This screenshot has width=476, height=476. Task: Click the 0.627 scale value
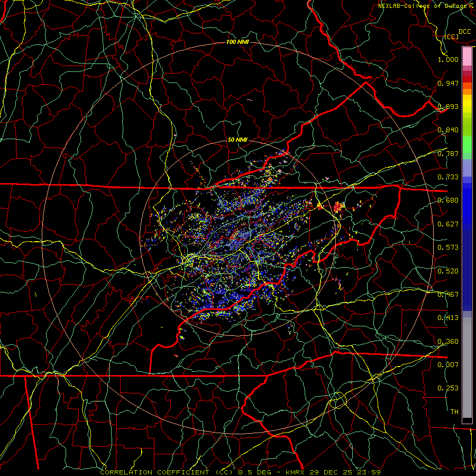(x=448, y=224)
